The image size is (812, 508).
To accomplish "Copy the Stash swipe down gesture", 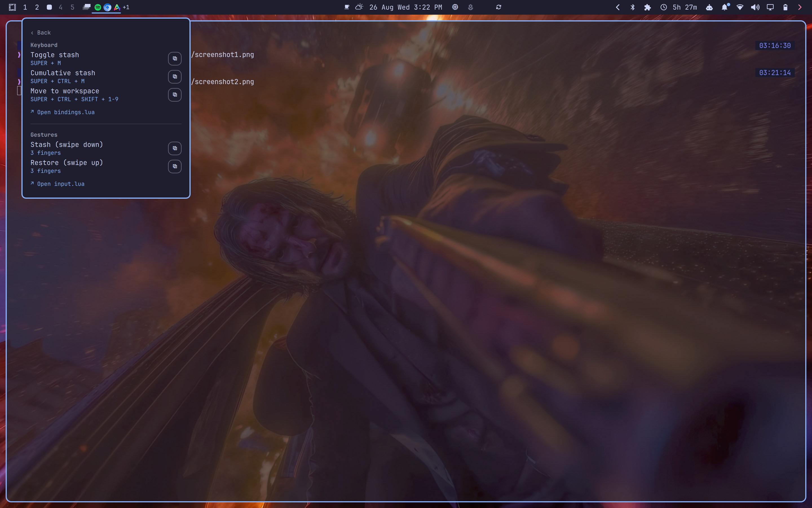I will tap(175, 148).
